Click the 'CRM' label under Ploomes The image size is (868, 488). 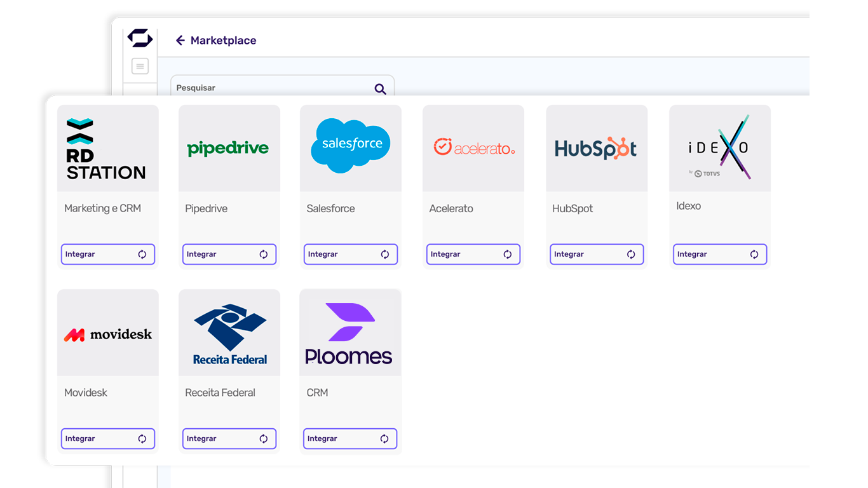coord(317,393)
